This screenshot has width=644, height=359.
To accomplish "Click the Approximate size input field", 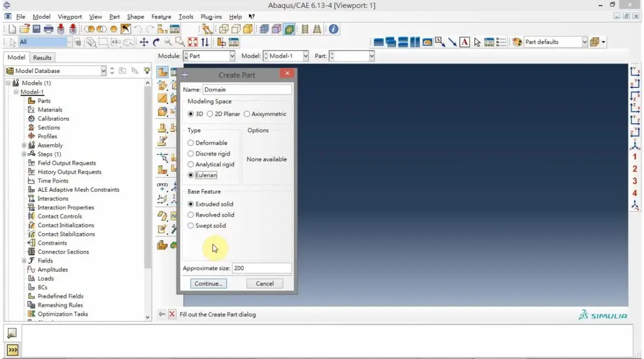I will pos(261,268).
